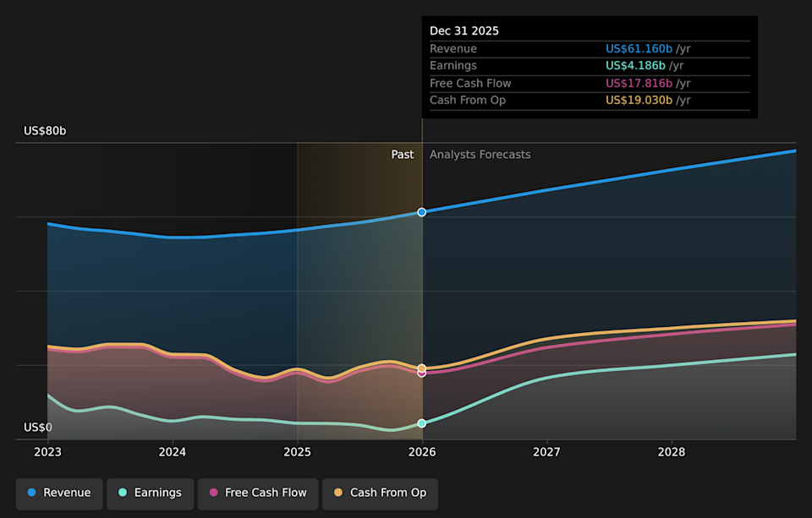Click the blue Revenue dot in legend

pyautogui.click(x=32, y=493)
